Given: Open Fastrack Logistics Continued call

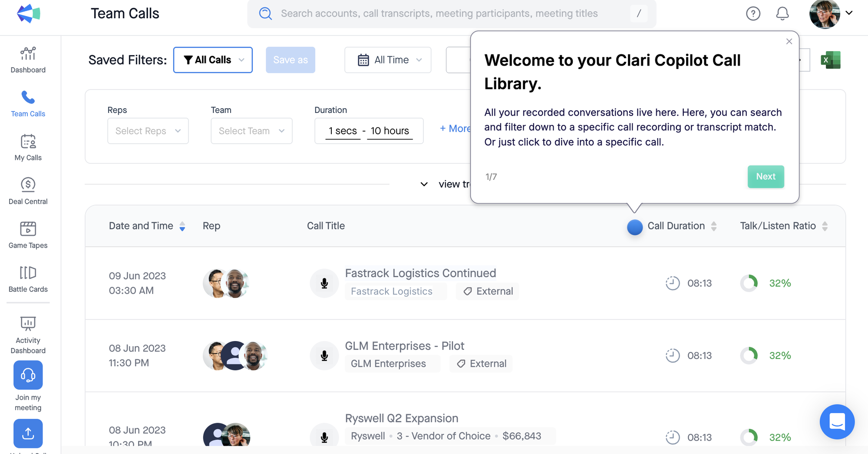Looking at the screenshot, I should [x=420, y=273].
